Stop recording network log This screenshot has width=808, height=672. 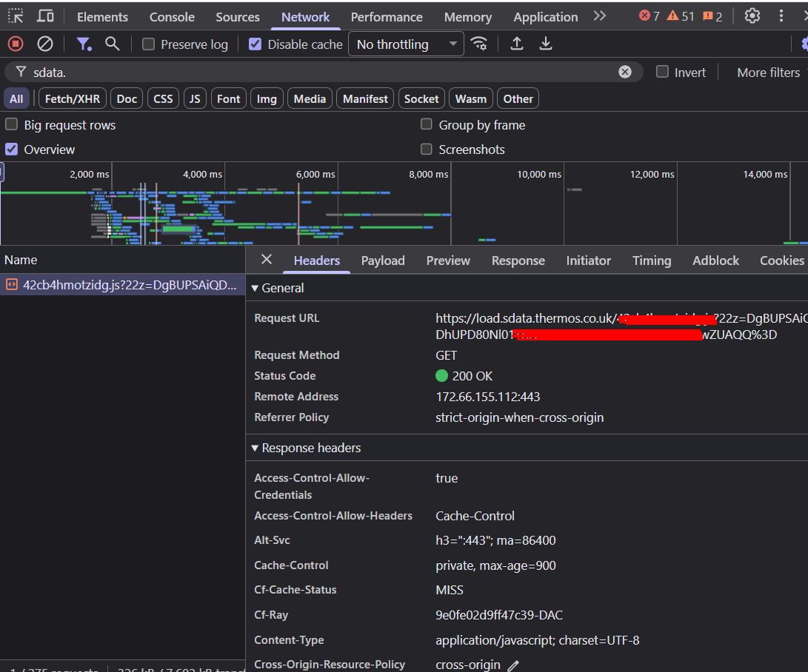point(16,44)
